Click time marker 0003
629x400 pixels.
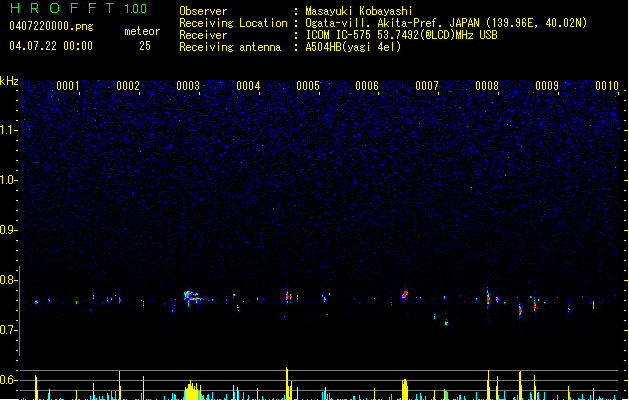[188, 86]
